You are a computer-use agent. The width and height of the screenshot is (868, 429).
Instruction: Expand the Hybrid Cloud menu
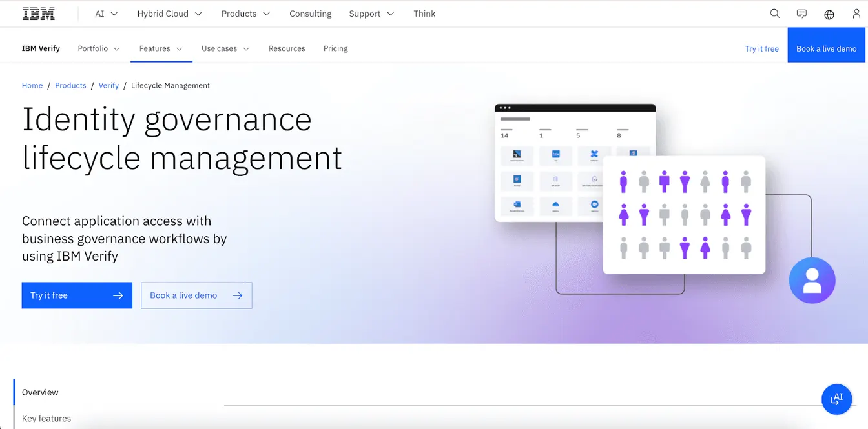click(x=169, y=14)
